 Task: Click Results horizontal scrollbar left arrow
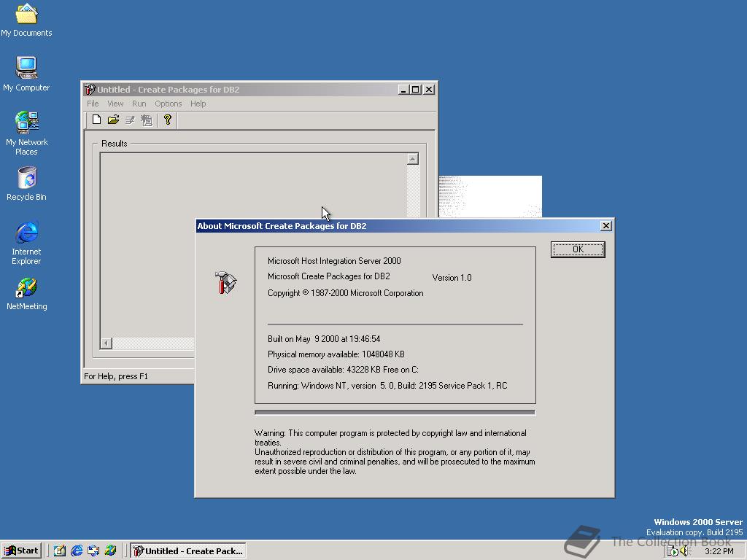point(107,343)
